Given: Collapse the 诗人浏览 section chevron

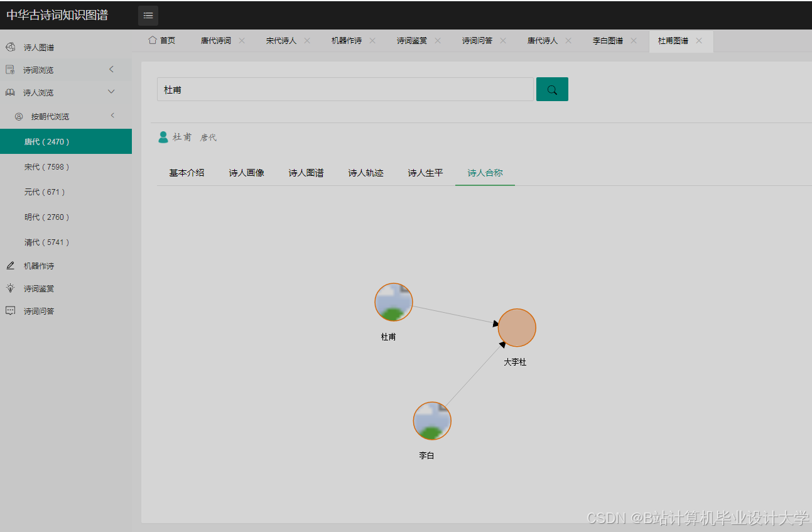Looking at the screenshot, I should pos(111,92).
